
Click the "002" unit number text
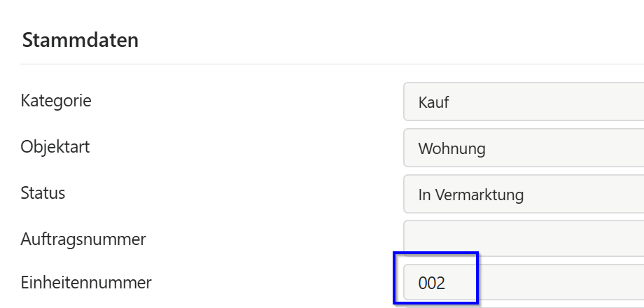(432, 283)
